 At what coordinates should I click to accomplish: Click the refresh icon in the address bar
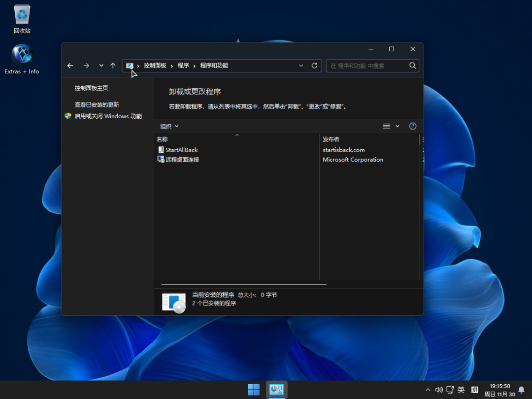pyautogui.click(x=314, y=65)
